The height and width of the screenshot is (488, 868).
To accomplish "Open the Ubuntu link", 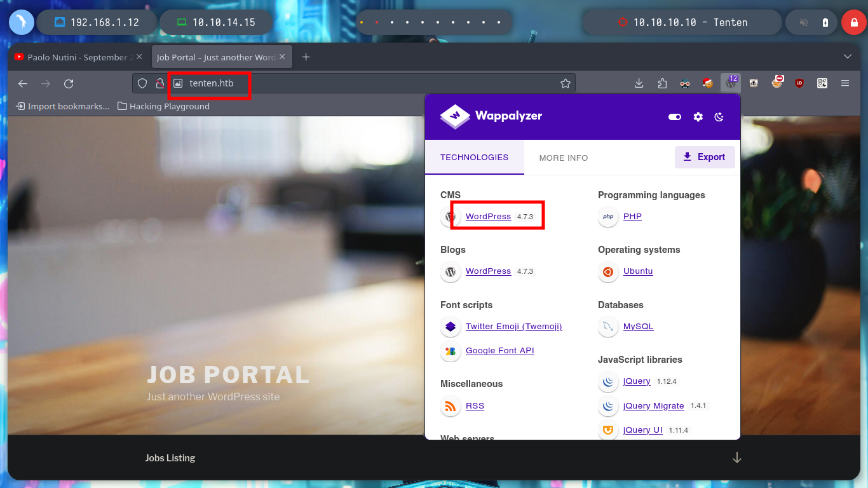I will pyautogui.click(x=638, y=271).
